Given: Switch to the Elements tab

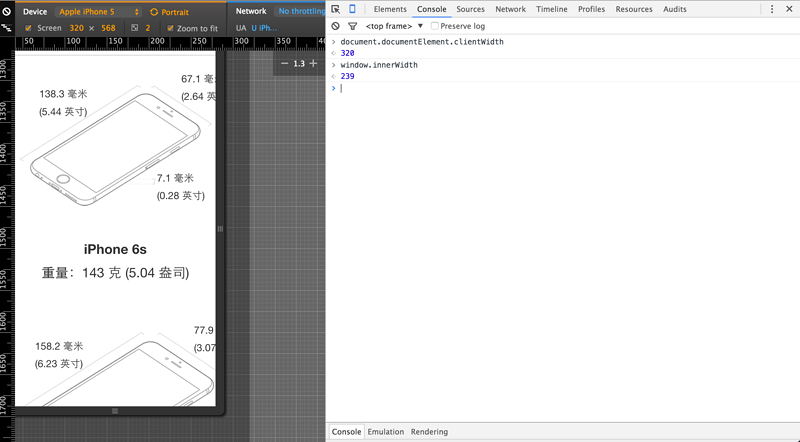Looking at the screenshot, I should click(390, 9).
